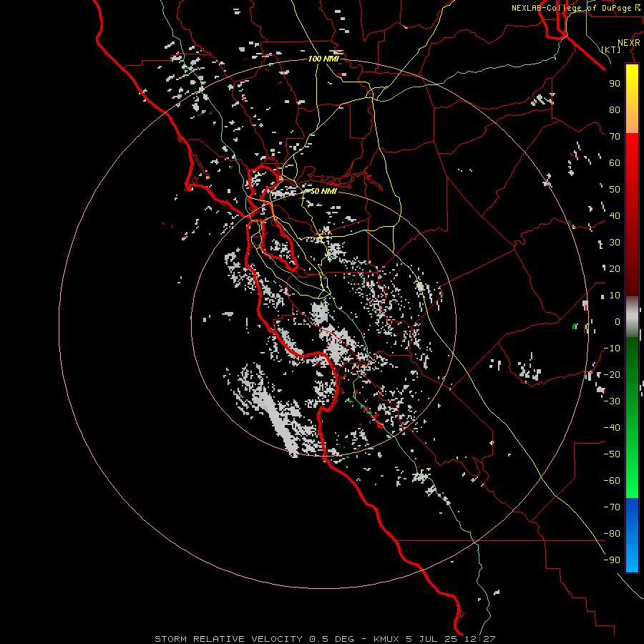Image resolution: width=644 pixels, height=644 pixels.
Task: Click the 50 value on velocity scale
Action: 615,190
